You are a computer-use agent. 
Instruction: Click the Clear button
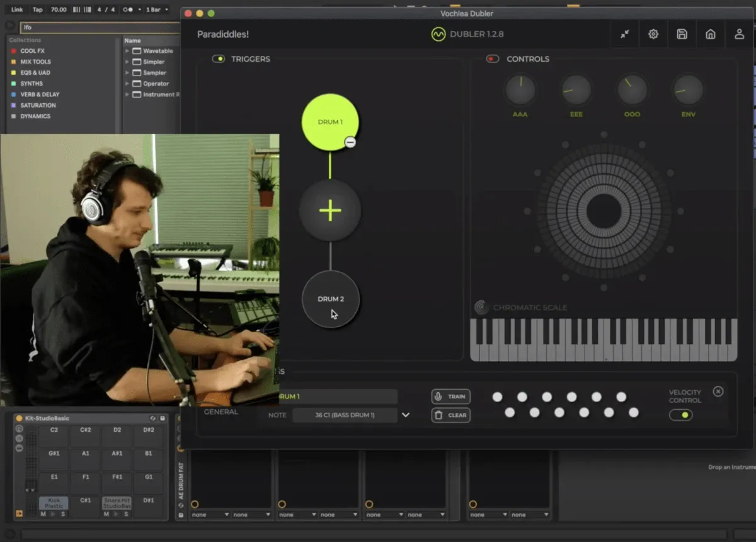point(450,415)
